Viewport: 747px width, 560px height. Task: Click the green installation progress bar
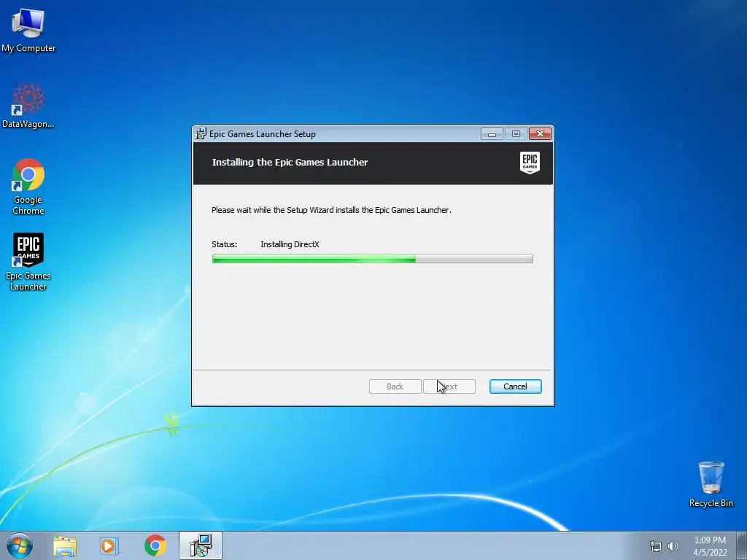[373, 259]
